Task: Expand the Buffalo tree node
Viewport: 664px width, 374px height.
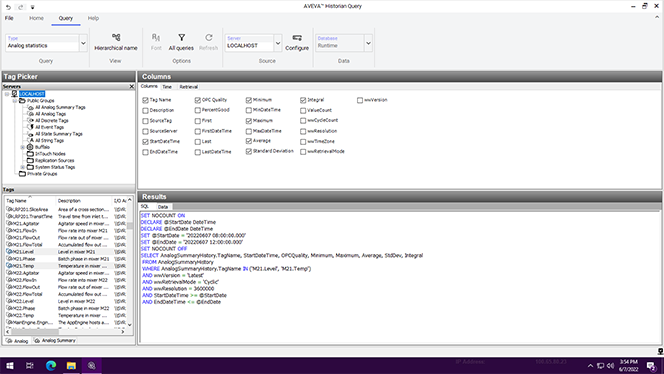Action: coord(22,147)
